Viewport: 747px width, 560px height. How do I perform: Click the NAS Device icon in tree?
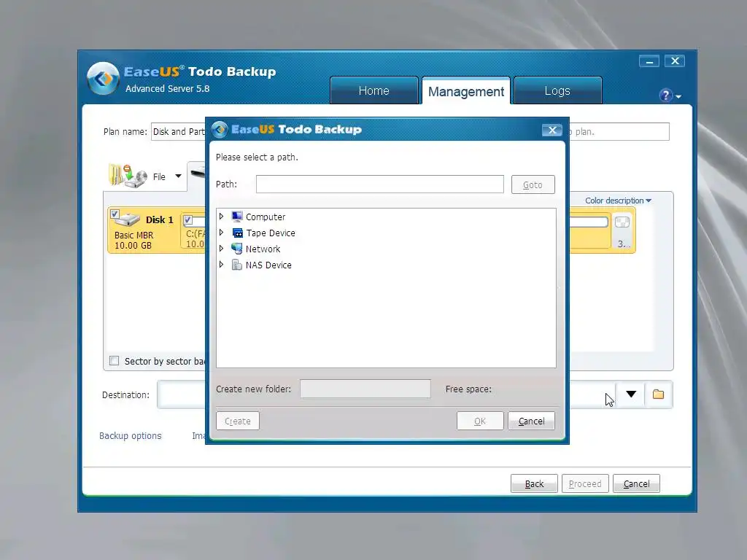[237, 265]
